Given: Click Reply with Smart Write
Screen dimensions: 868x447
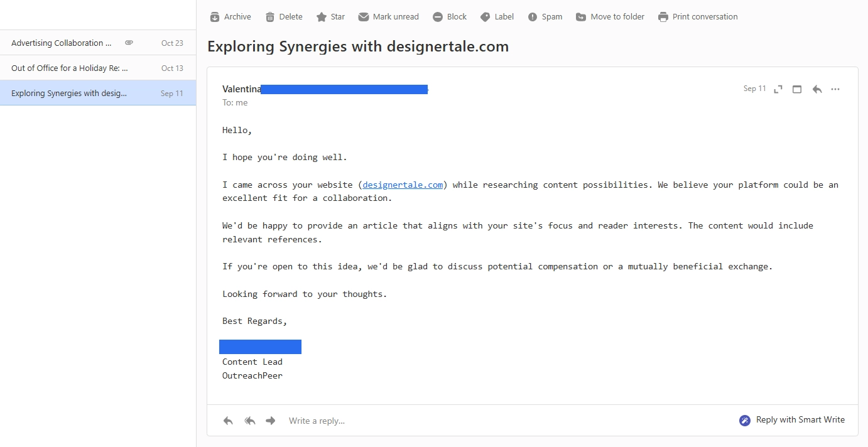Looking at the screenshot, I should pyautogui.click(x=792, y=420).
